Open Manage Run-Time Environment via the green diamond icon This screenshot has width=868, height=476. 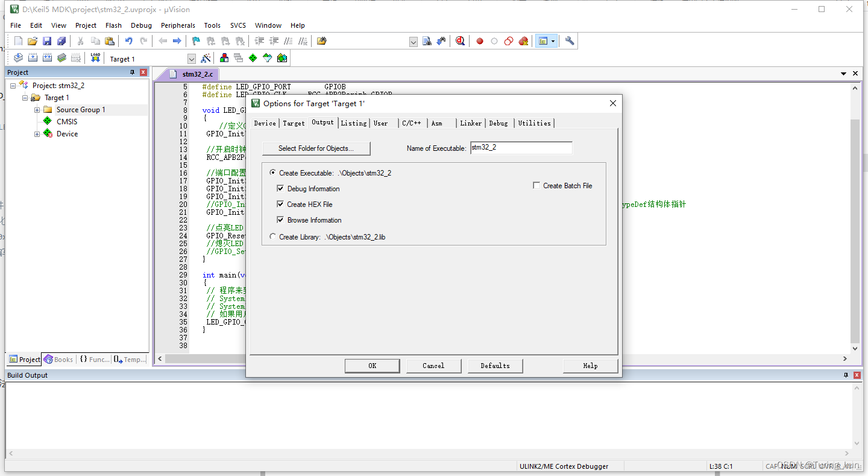pos(253,58)
